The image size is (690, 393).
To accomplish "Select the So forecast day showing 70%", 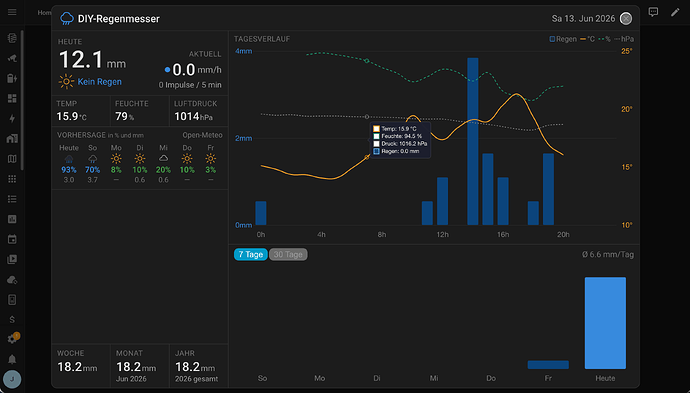I will (92, 163).
